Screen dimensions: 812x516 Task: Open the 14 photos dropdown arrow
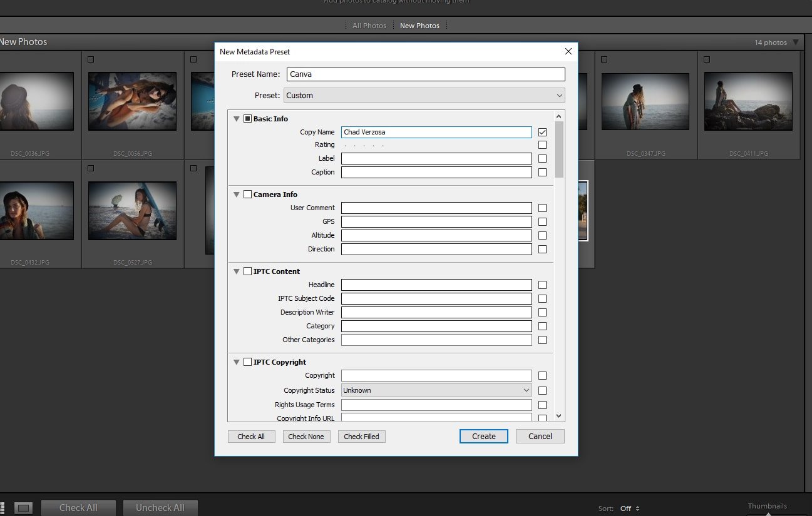point(796,42)
